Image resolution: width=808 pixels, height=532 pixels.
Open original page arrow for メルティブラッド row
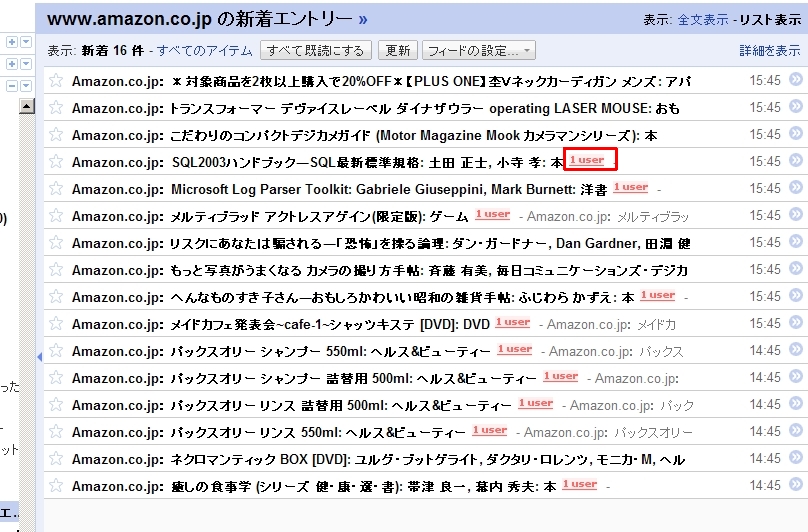pyautogui.click(x=796, y=214)
